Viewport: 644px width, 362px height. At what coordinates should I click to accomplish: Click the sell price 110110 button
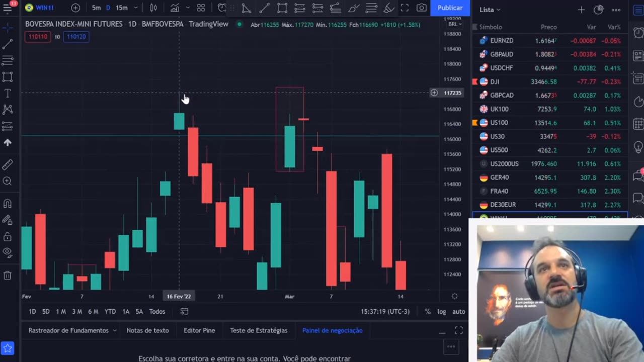(x=38, y=36)
